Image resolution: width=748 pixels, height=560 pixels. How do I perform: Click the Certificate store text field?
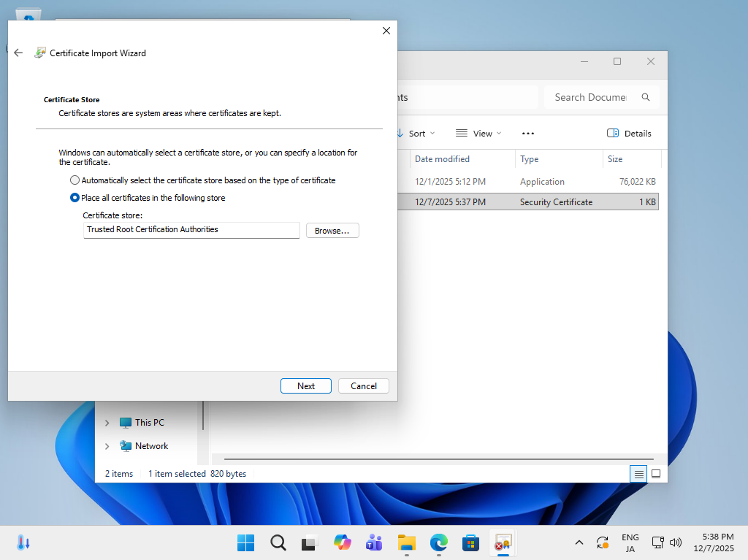pyautogui.click(x=191, y=230)
